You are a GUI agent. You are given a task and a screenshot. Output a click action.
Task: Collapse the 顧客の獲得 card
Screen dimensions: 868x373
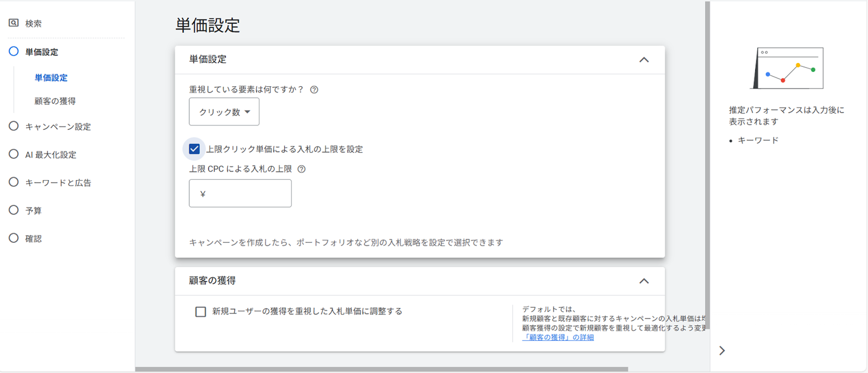[x=644, y=281]
